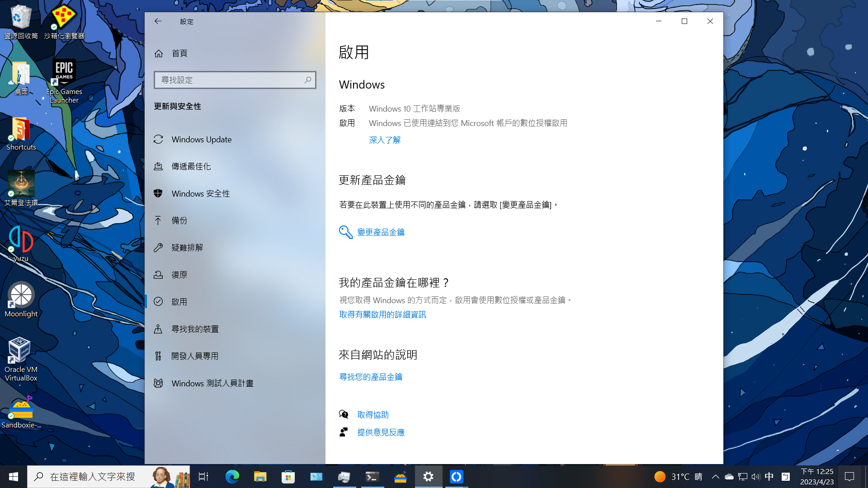This screenshot has height=488, width=868.
Task: Open 桌面 folder icon on desktop
Action: pyautogui.click(x=21, y=78)
